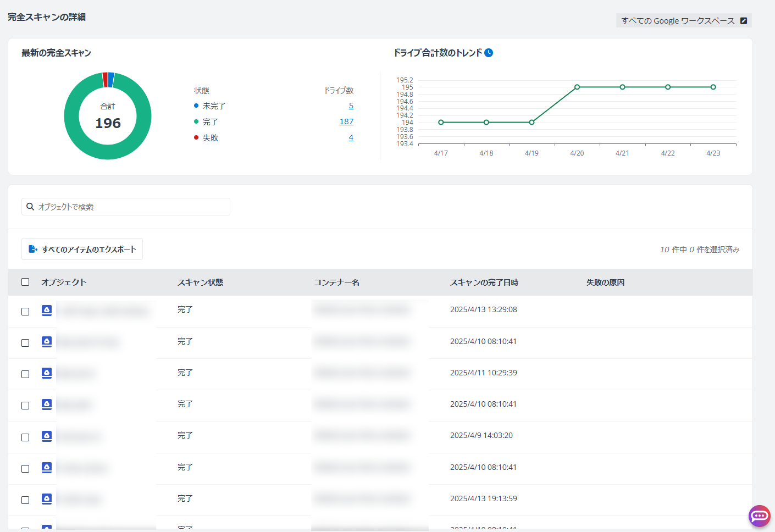Click 完了 status in the 2025/4/9 14:03:20 row

[185, 435]
